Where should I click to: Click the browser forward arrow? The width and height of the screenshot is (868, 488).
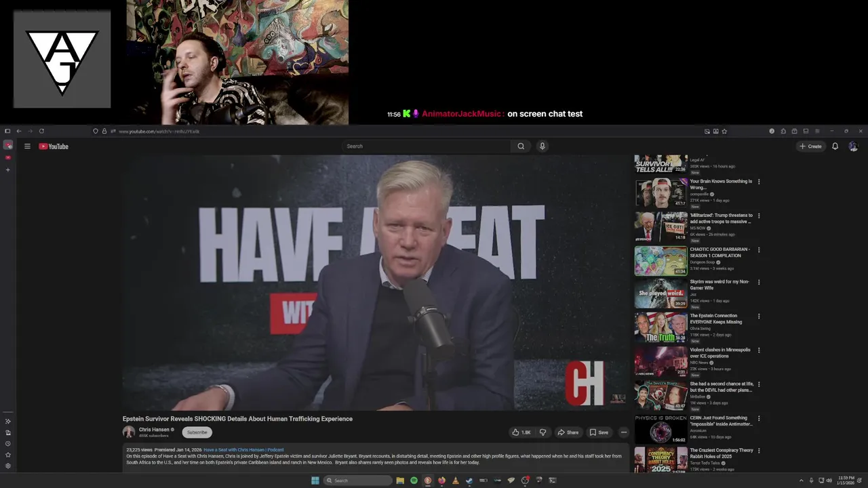pyautogui.click(x=30, y=131)
